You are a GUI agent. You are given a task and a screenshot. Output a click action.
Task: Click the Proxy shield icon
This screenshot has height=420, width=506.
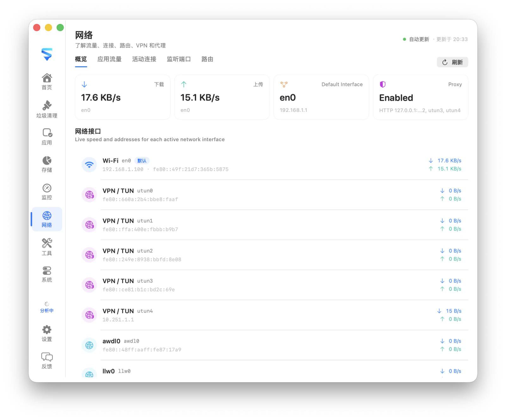point(383,84)
